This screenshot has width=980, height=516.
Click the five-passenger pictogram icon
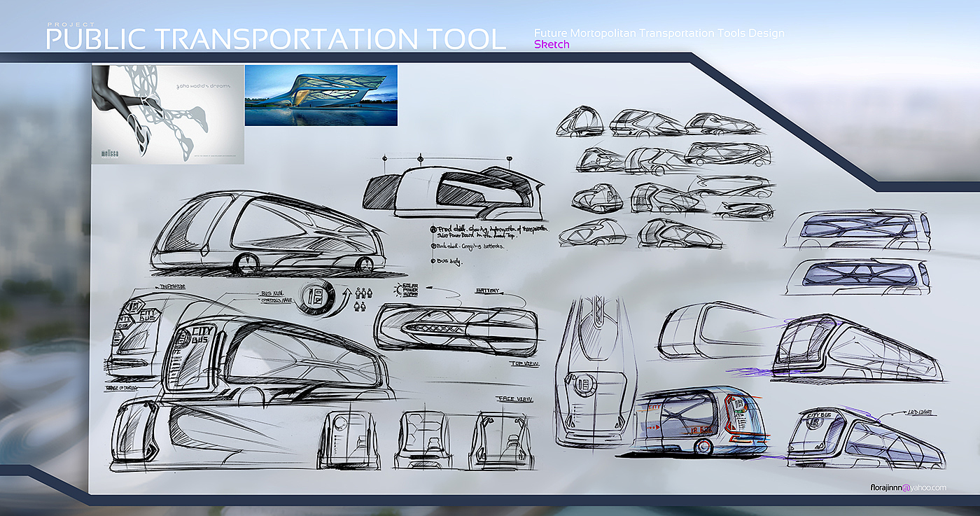tap(363, 299)
